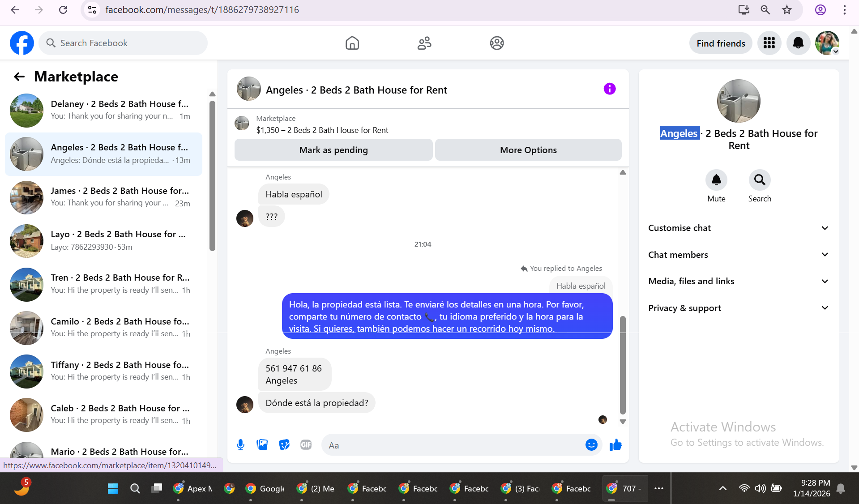Open Delaney conversation in list
The width and height of the screenshot is (859, 504).
(103, 110)
